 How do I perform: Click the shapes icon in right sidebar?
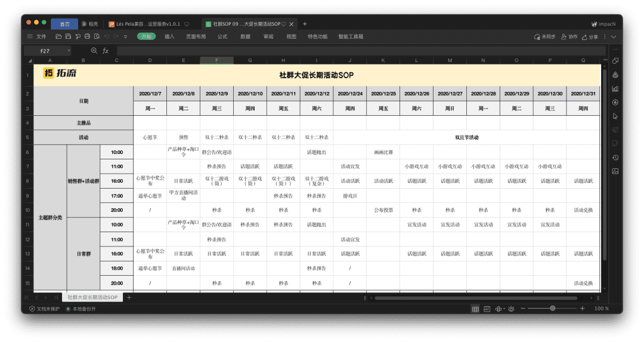coord(615,61)
